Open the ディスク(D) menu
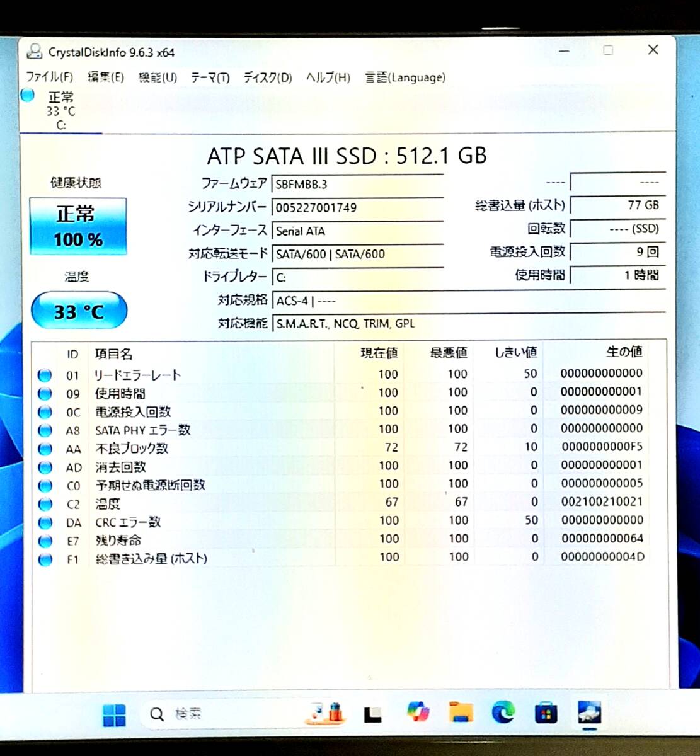The height and width of the screenshot is (756, 700). [268, 77]
